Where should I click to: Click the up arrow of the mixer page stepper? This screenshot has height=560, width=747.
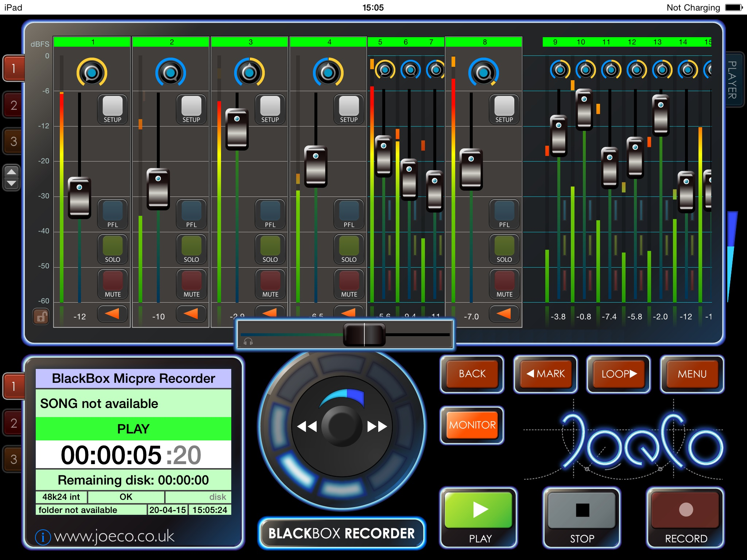[x=12, y=172]
